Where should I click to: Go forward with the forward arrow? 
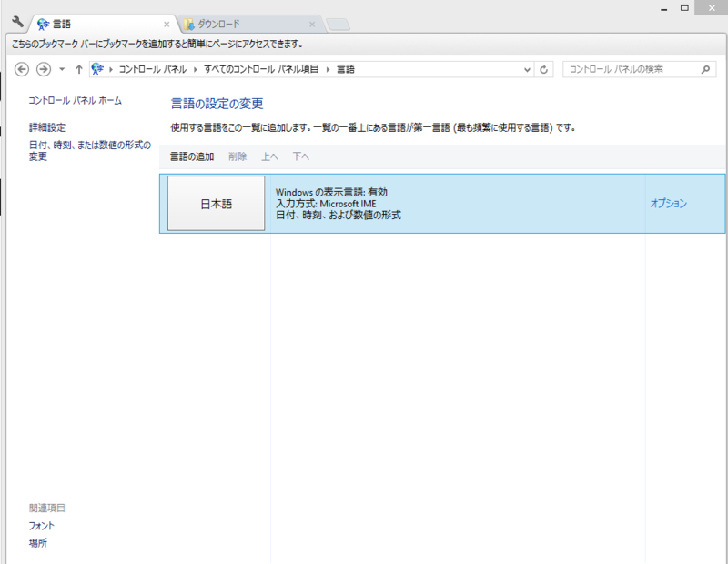coord(44,69)
